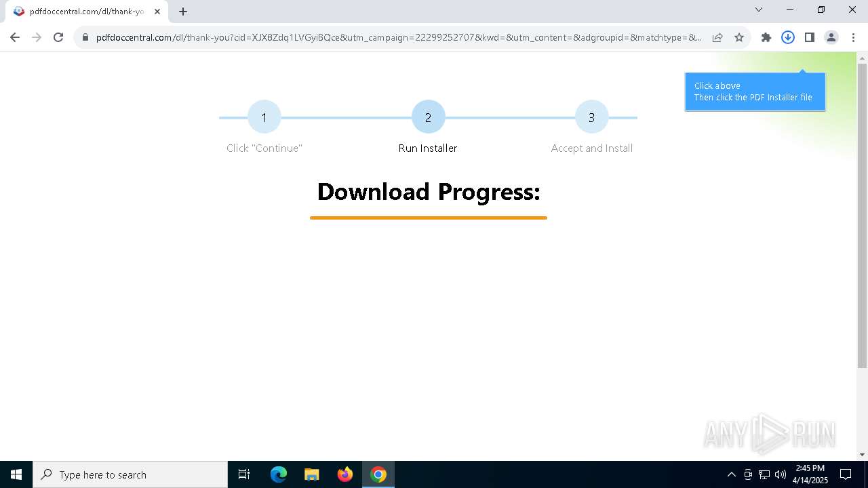The height and width of the screenshot is (488, 868).
Task: Launch Firefox from taskbar
Action: pos(345,474)
